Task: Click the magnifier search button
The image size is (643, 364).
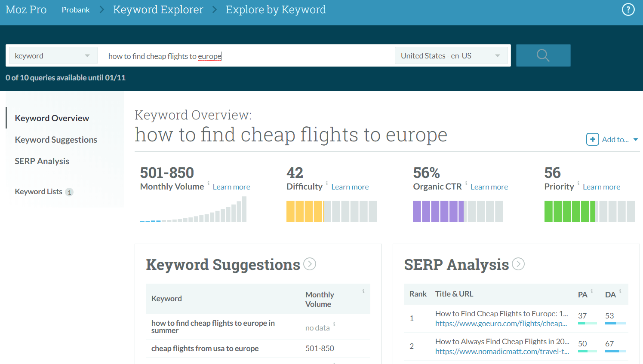Action: (x=543, y=55)
